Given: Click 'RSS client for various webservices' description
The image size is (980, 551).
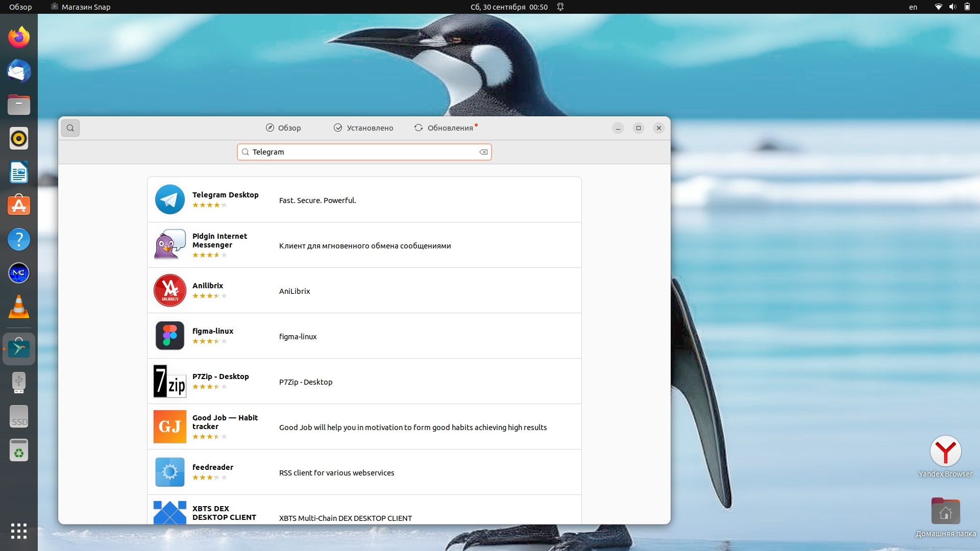Looking at the screenshot, I should click(337, 473).
